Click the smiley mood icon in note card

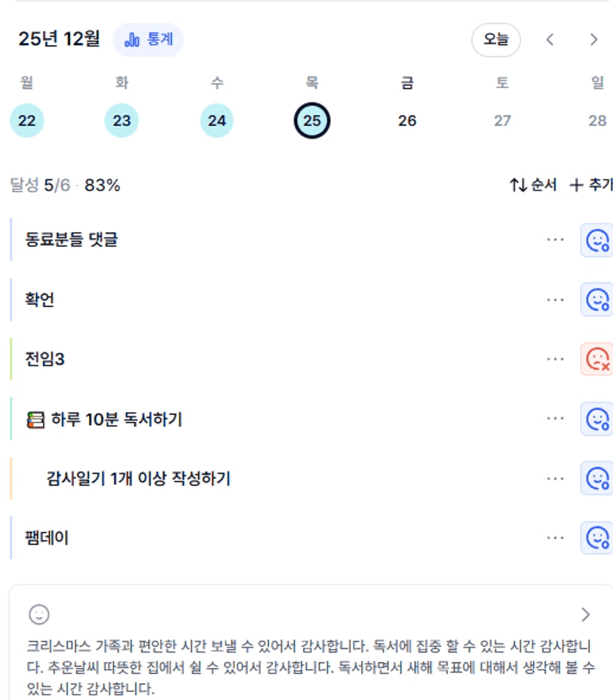tap(39, 614)
